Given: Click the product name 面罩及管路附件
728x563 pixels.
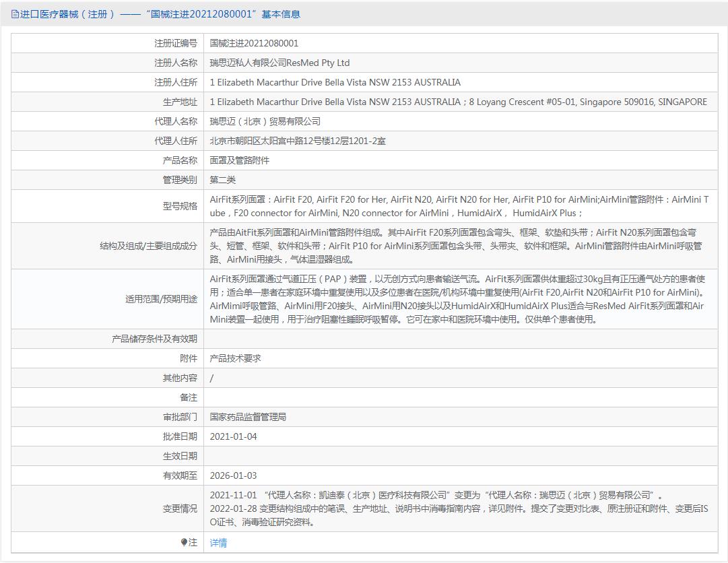Looking at the screenshot, I should click(x=240, y=160).
